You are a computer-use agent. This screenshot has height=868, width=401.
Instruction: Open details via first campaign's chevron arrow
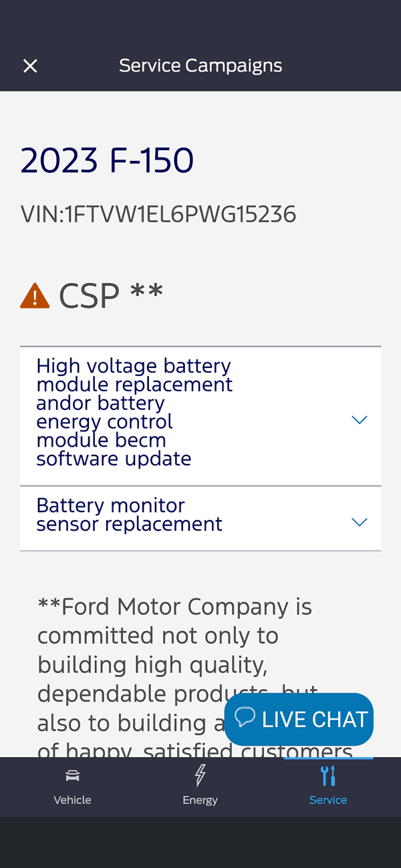(x=360, y=419)
